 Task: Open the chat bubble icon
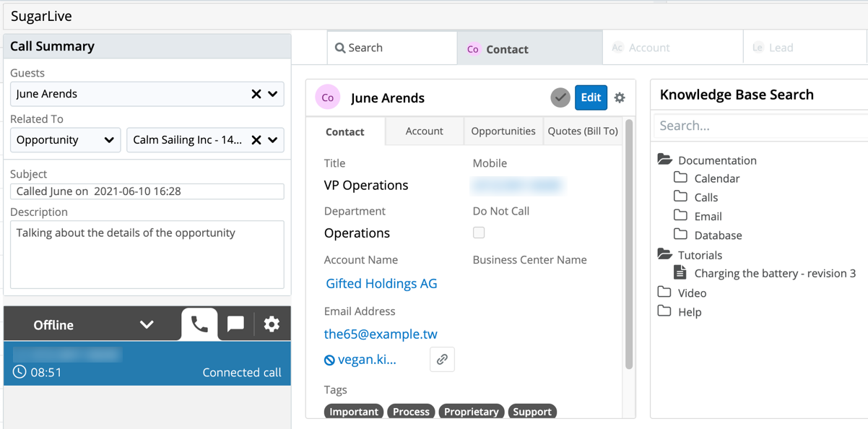(235, 324)
